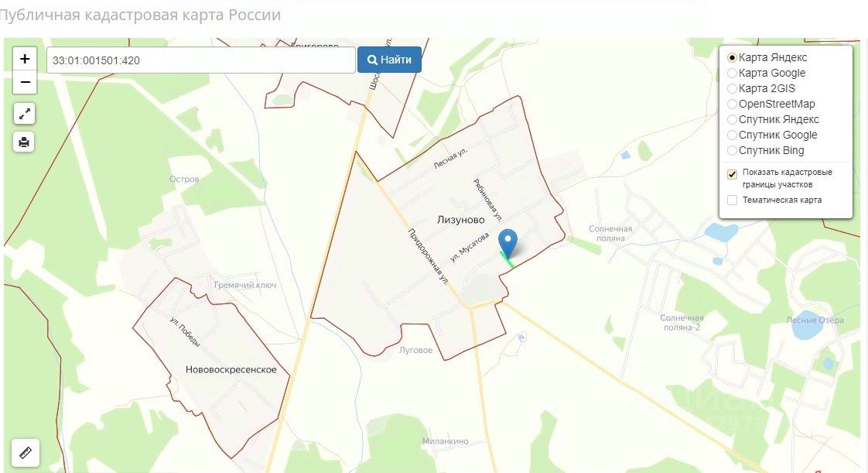Zoom out with the minus button
The height and width of the screenshot is (473, 868).
[x=24, y=82]
